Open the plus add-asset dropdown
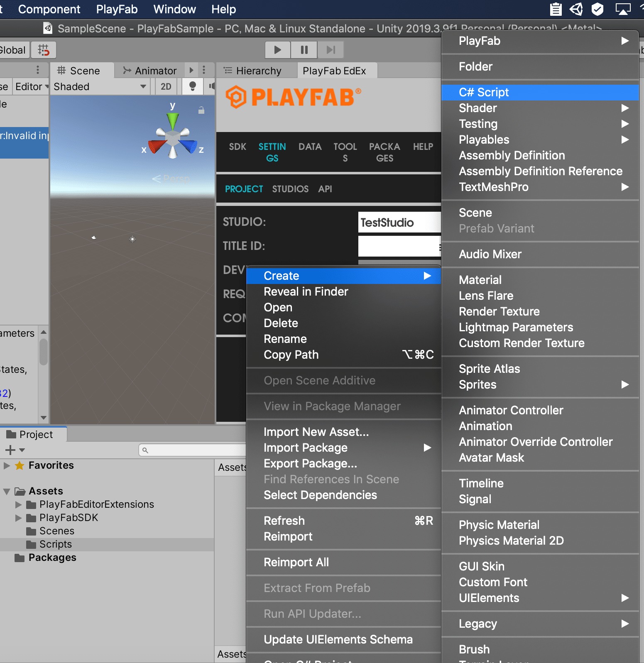 [15, 450]
